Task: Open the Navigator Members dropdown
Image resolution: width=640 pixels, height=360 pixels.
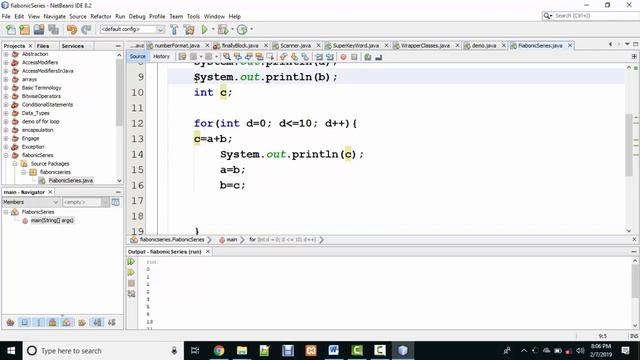Action: click(31, 202)
